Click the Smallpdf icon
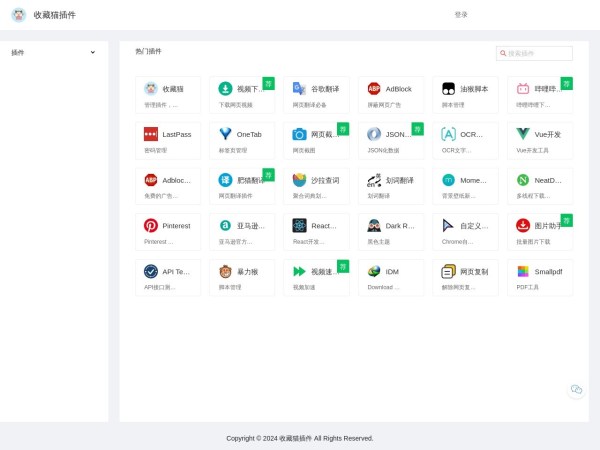This screenshot has width=600, height=450. point(523,271)
